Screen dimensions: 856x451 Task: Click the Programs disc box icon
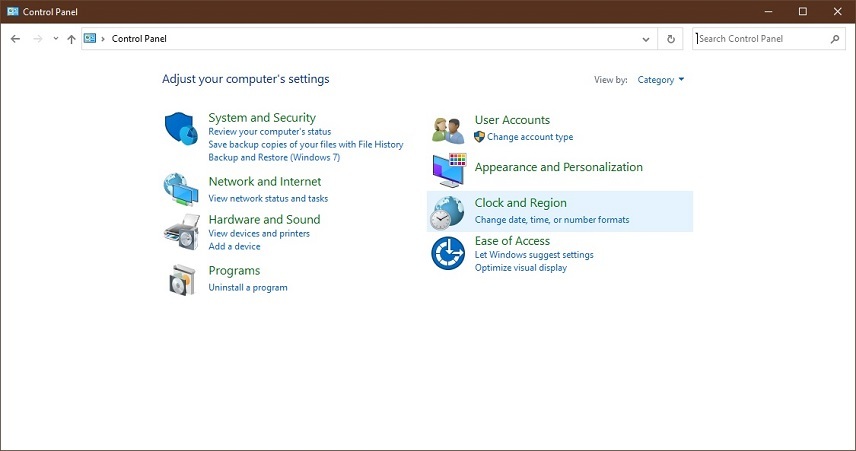click(x=182, y=280)
